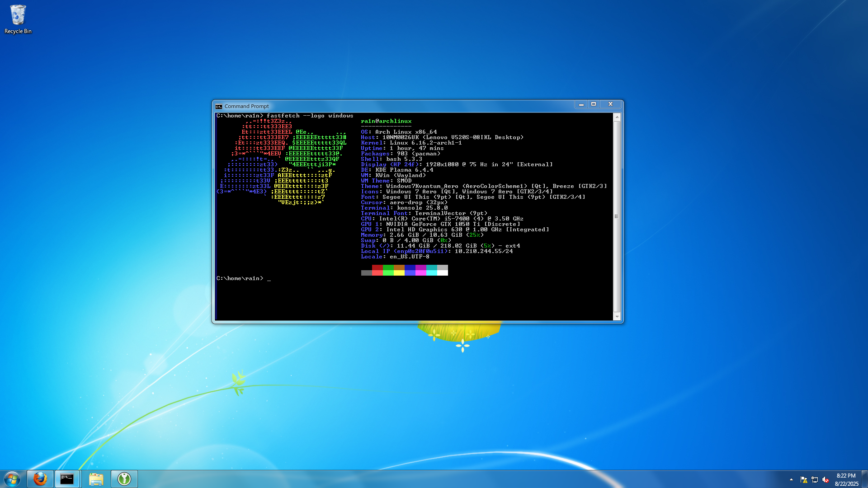Click the scrollbar down arrow in Command Prompt
The height and width of the screenshot is (488, 868).
tap(617, 317)
